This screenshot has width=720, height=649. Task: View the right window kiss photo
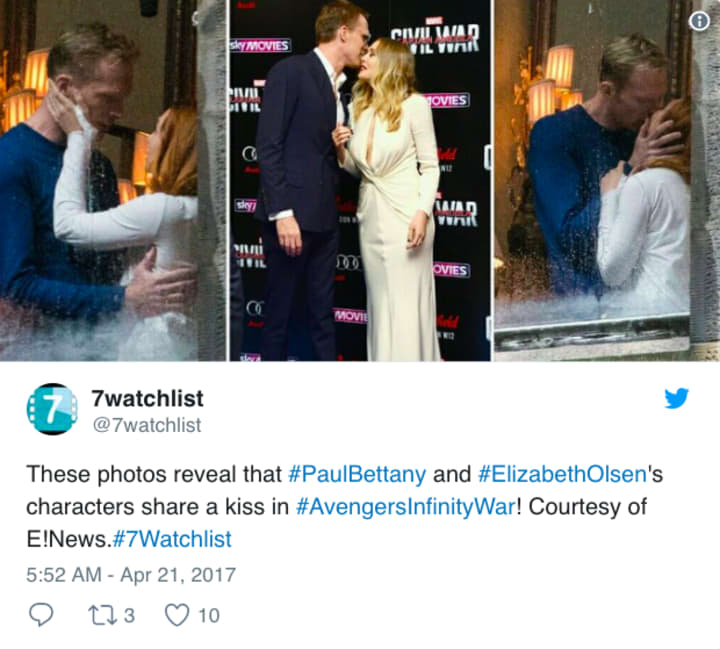click(607, 181)
